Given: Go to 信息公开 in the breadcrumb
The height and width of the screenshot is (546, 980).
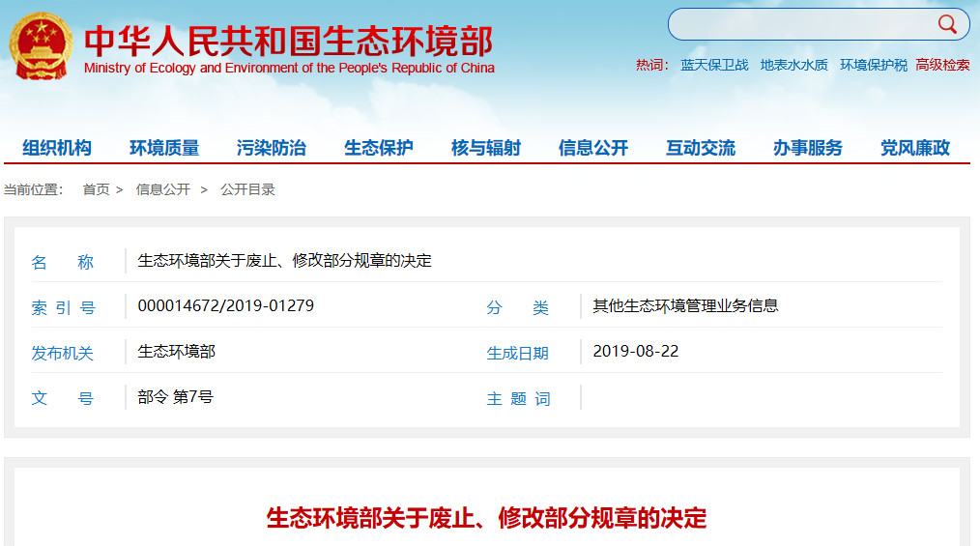Looking at the screenshot, I should tap(163, 189).
